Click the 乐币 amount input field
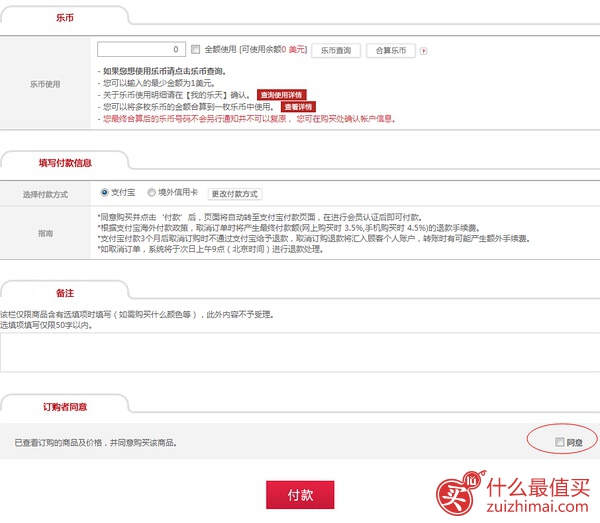600x523 pixels. click(x=141, y=49)
